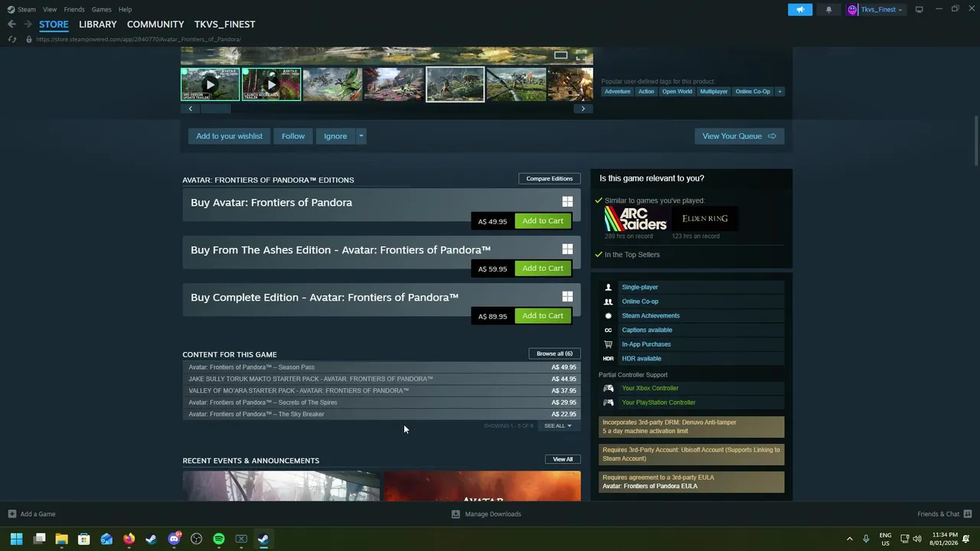Open the notifications bell
Viewport: 980px width, 551px height.
tap(828, 9)
